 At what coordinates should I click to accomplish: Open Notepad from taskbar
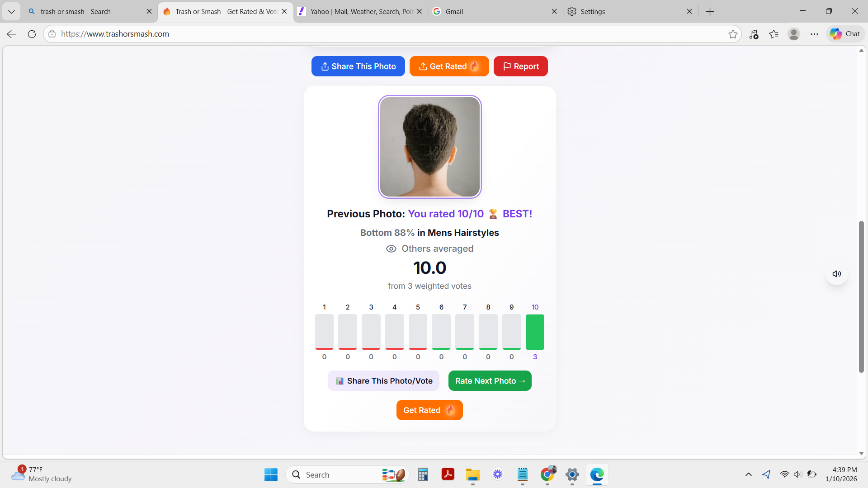pos(523,475)
